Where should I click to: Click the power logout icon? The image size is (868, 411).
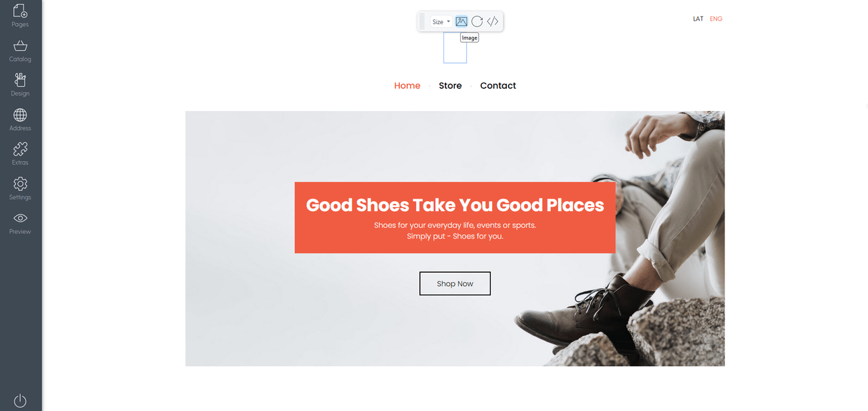20,400
